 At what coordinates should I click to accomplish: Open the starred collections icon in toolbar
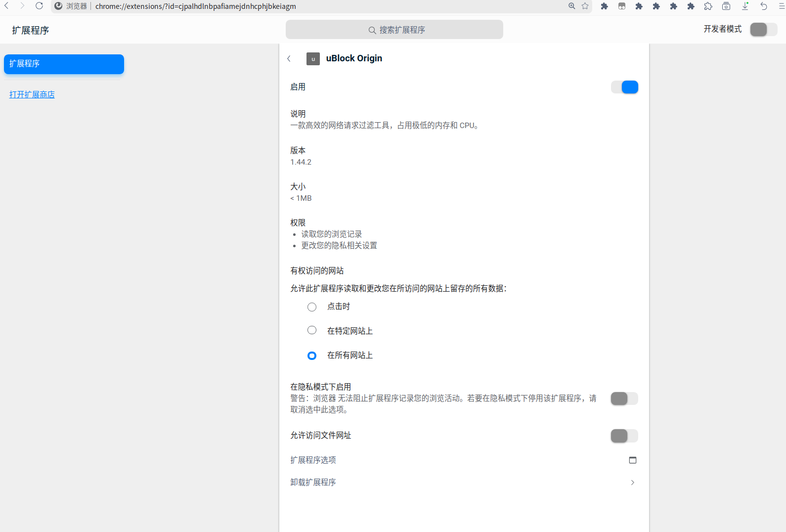tap(726, 6)
